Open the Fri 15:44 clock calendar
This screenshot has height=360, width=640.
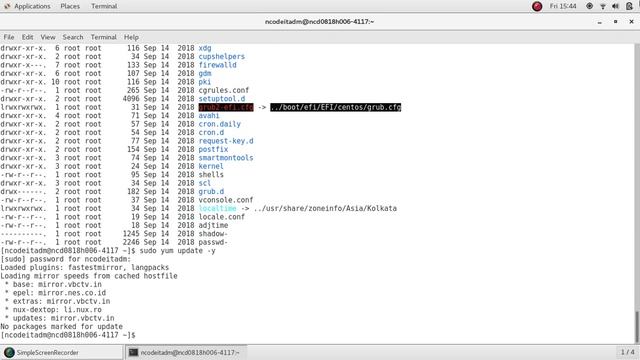[x=563, y=6]
